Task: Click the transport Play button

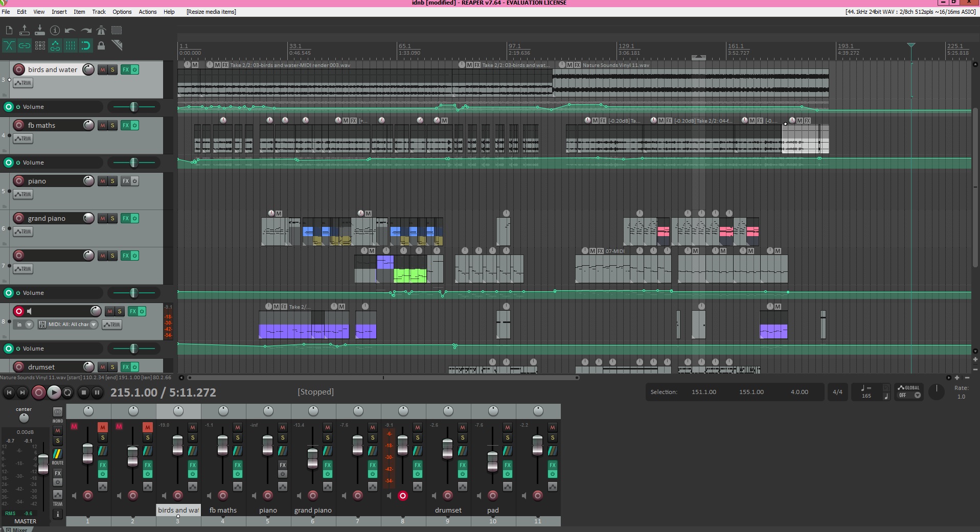Action: [x=54, y=392]
